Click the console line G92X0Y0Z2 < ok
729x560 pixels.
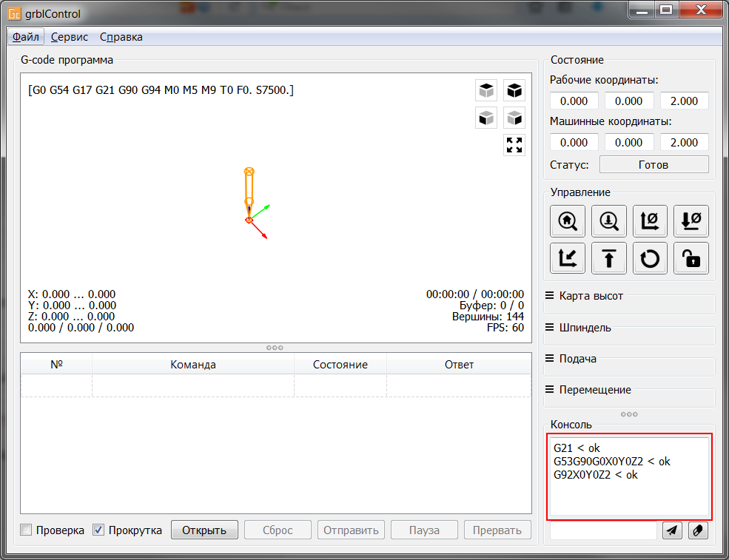pos(596,475)
